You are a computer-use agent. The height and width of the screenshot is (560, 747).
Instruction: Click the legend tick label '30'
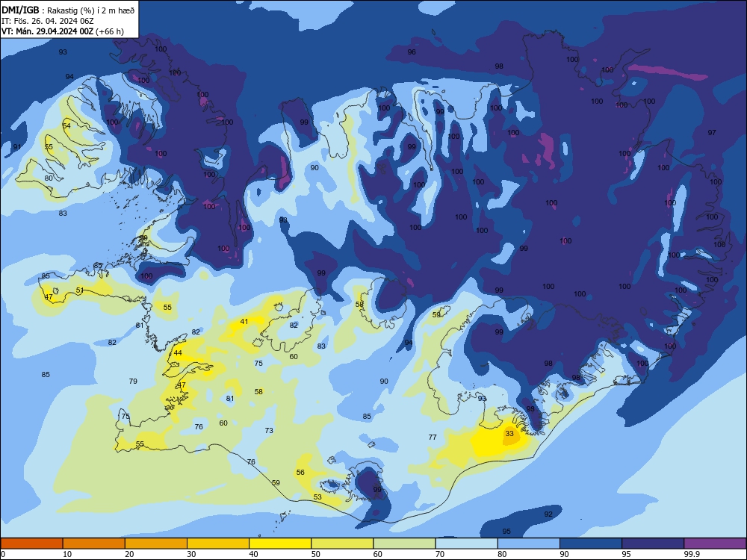tap(191, 554)
